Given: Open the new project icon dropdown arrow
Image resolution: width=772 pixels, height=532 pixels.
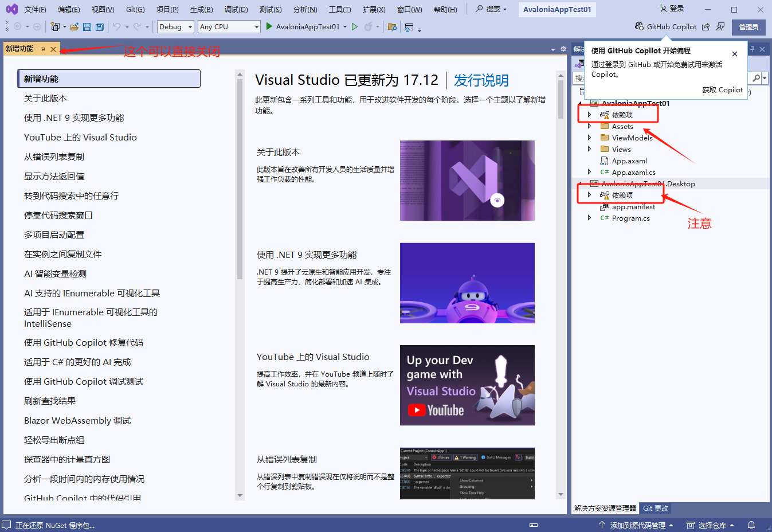Looking at the screenshot, I should pos(64,27).
